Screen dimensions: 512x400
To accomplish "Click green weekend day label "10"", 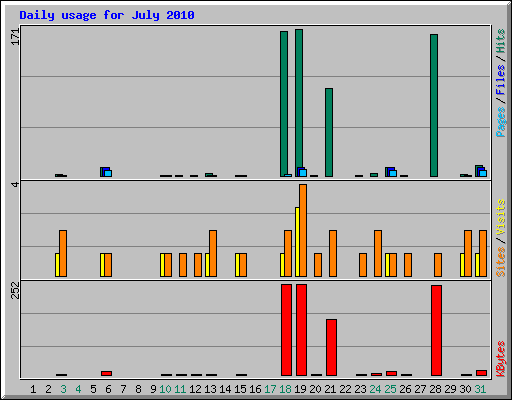I will coord(165,389).
